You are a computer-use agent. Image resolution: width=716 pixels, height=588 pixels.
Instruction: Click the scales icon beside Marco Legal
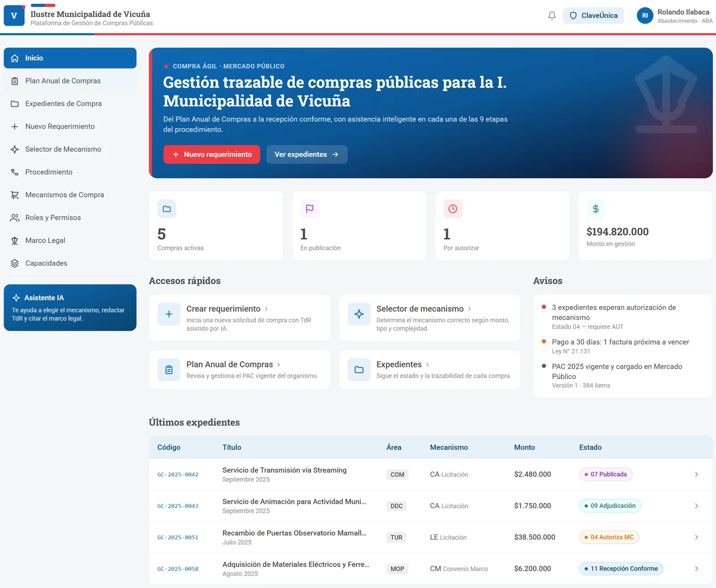coord(15,241)
